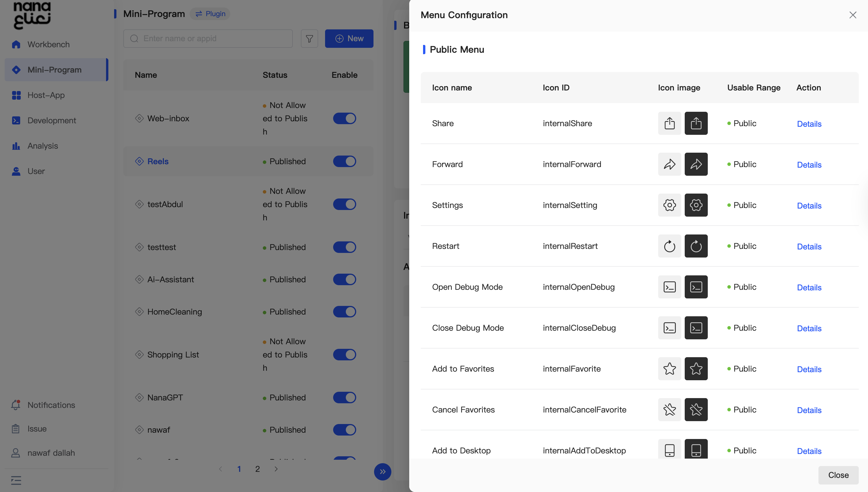The image size is (868, 492).
Task: Click the name or appid search field
Action: (x=213, y=39)
